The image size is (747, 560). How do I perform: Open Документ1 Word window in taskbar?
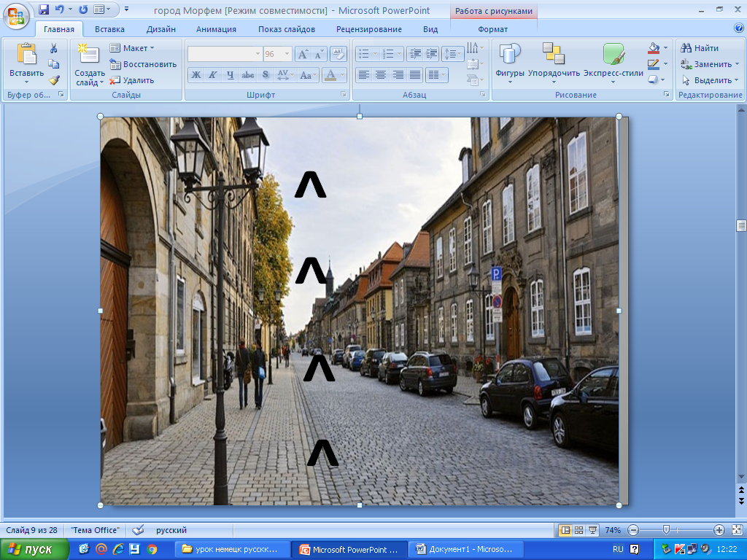tap(464, 549)
